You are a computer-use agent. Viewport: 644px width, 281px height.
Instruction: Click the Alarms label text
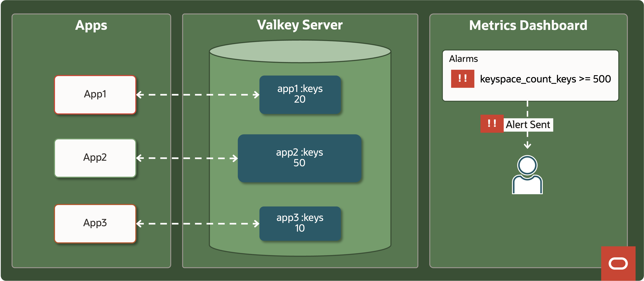tap(463, 59)
